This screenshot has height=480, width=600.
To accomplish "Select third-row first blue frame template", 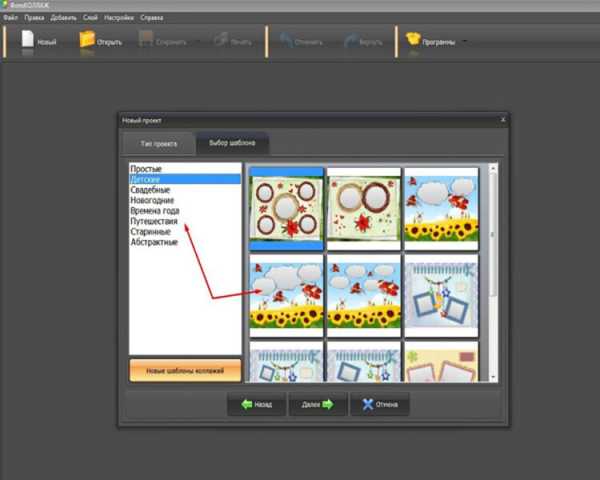I will tap(286, 362).
